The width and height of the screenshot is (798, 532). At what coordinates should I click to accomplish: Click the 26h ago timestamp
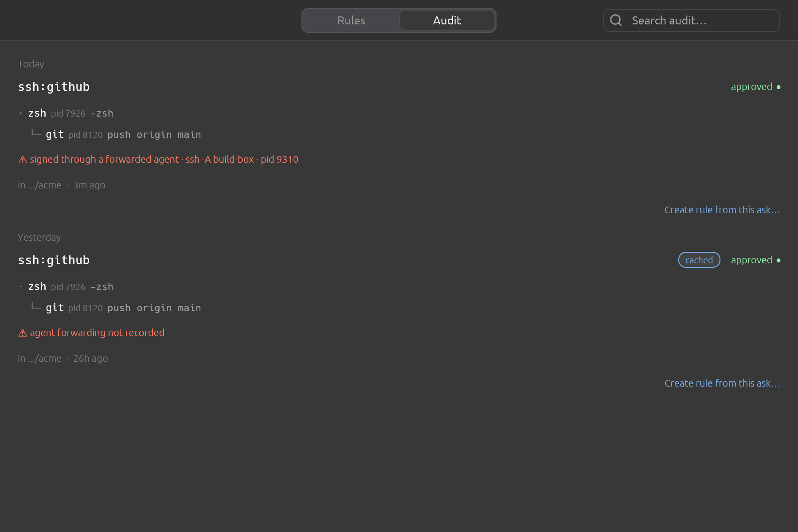point(90,359)
